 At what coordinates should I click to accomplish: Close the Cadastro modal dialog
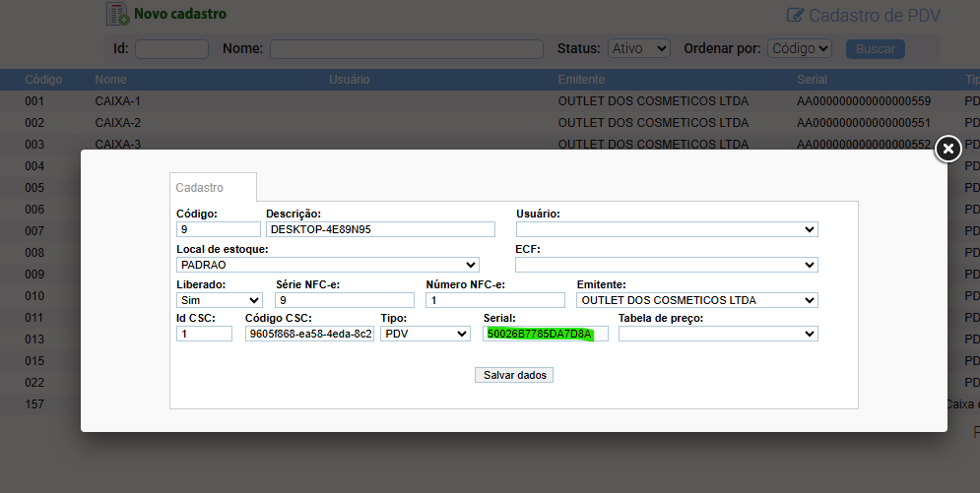point(947,149)
